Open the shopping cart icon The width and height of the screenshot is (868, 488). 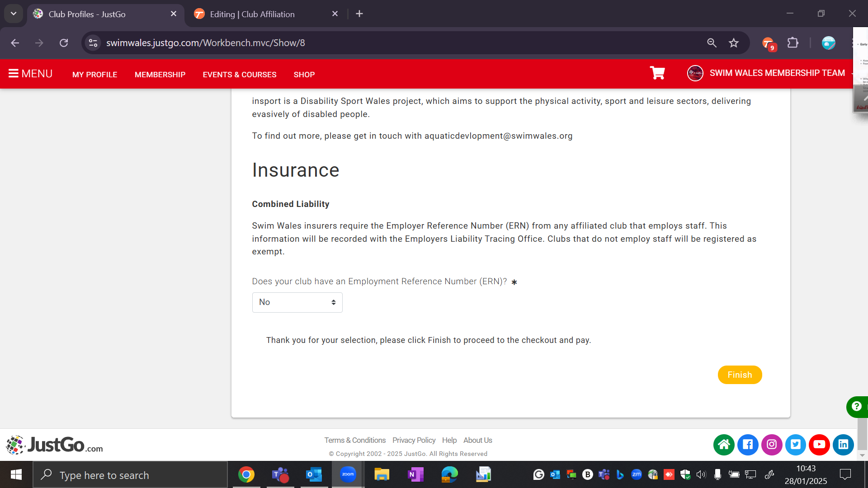tap(657, 73)
